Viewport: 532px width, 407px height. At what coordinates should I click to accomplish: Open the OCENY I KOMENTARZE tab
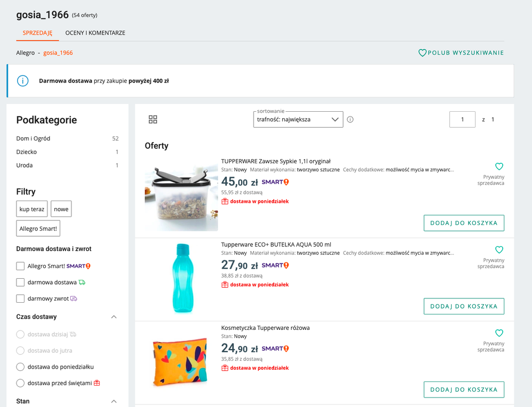tap(95, 33)
